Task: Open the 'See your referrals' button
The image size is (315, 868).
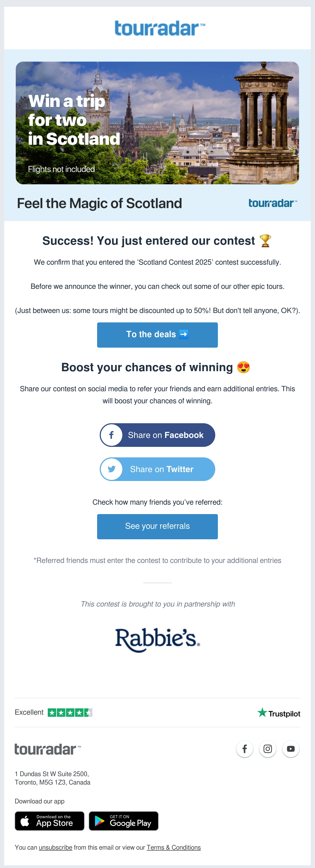Action: click(157, 526)
